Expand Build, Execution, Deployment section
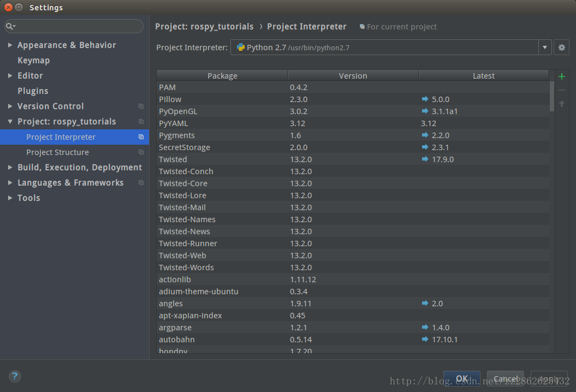This screenshot has height=392, width=576. point(10,167)
